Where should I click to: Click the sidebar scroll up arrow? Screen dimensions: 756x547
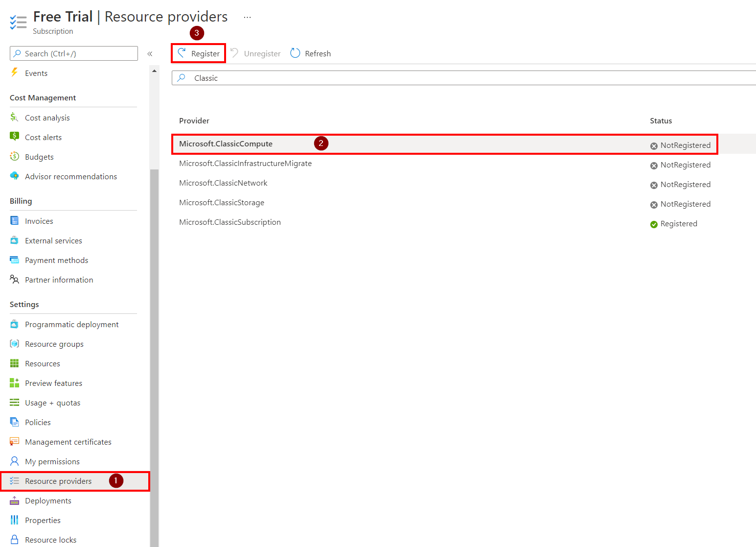pos(154,71)
